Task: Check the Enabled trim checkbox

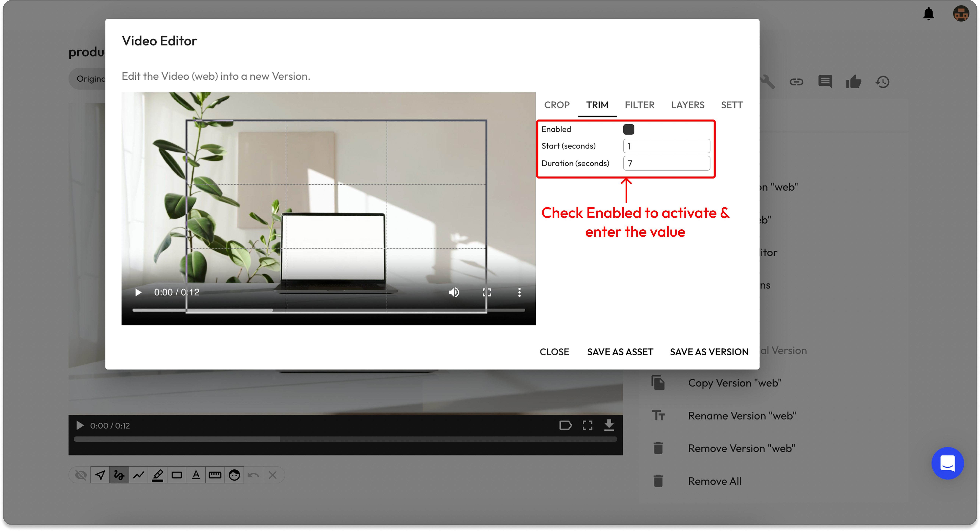Action: (x=628, y=129)
